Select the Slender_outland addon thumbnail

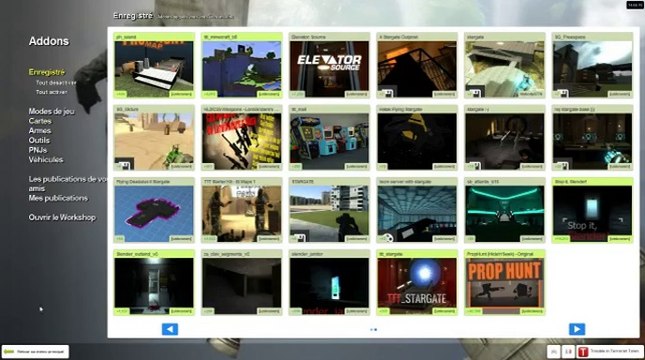(x=154, y=286)
